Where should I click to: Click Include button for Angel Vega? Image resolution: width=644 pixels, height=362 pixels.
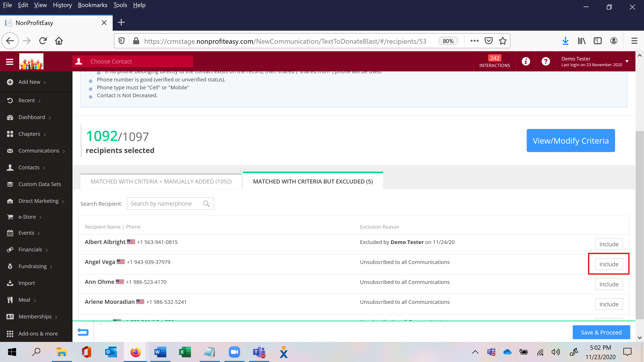(x=608, y=264)
